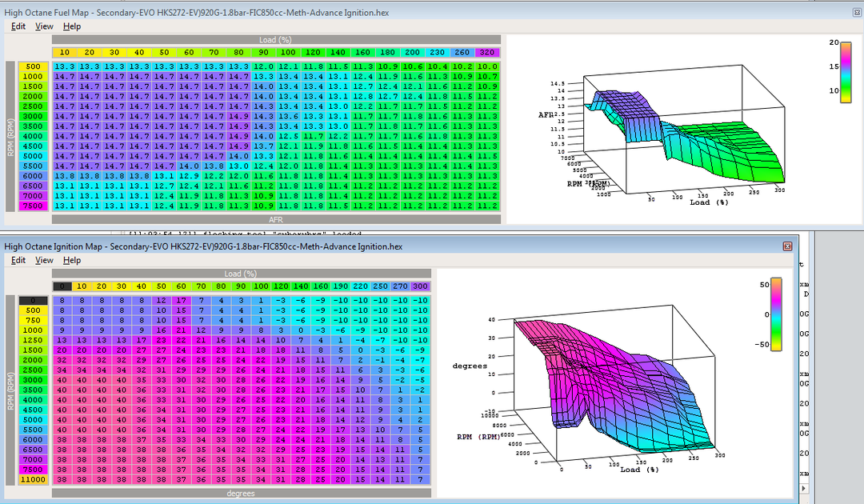Click the High Octane Ignition Map title bar

pyautogui.click(x=320, y=246)
